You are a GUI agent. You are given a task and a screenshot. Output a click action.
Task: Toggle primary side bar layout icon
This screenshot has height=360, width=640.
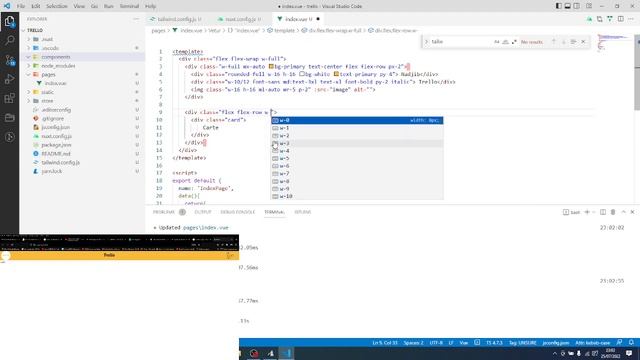tap(558, 6)
